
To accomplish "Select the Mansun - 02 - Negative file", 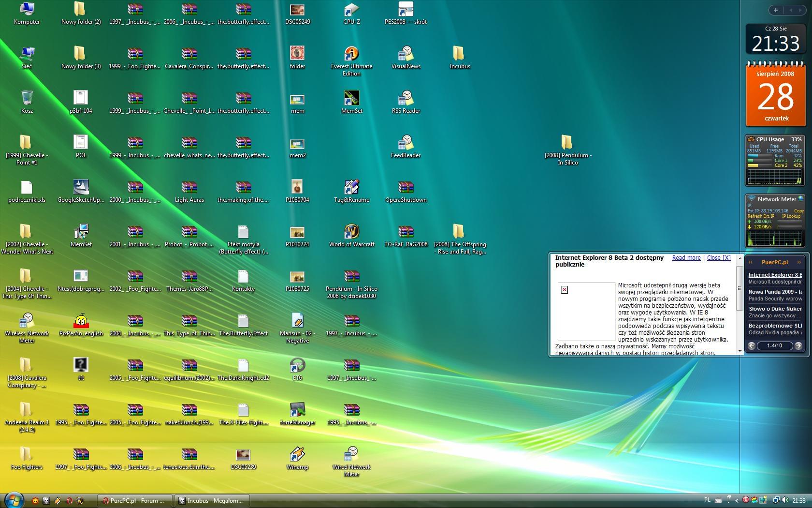I will point(297,329).
